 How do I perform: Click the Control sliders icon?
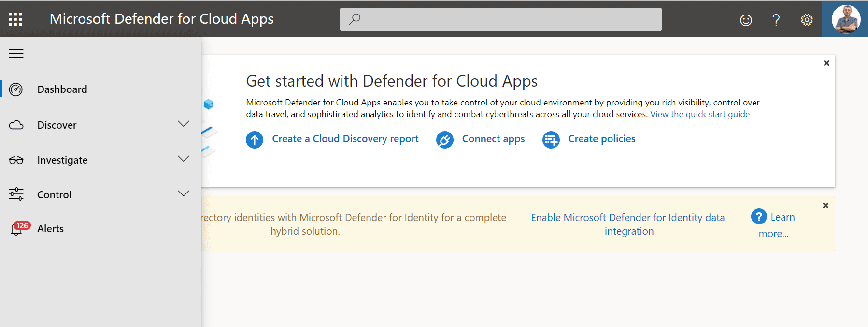tap(16, 194)
